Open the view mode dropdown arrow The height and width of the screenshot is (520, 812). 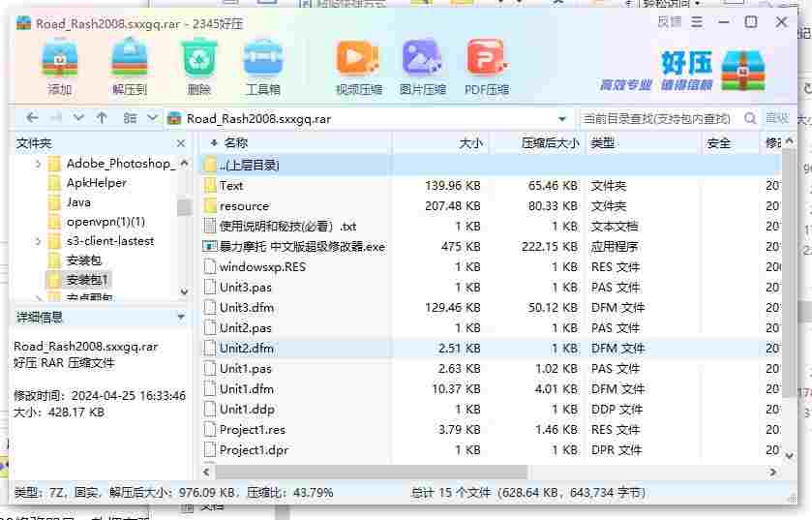152,118
